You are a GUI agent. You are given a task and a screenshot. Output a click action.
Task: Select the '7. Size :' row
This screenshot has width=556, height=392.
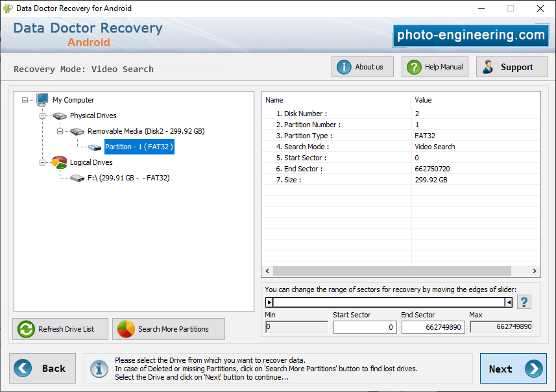(401, 180)
